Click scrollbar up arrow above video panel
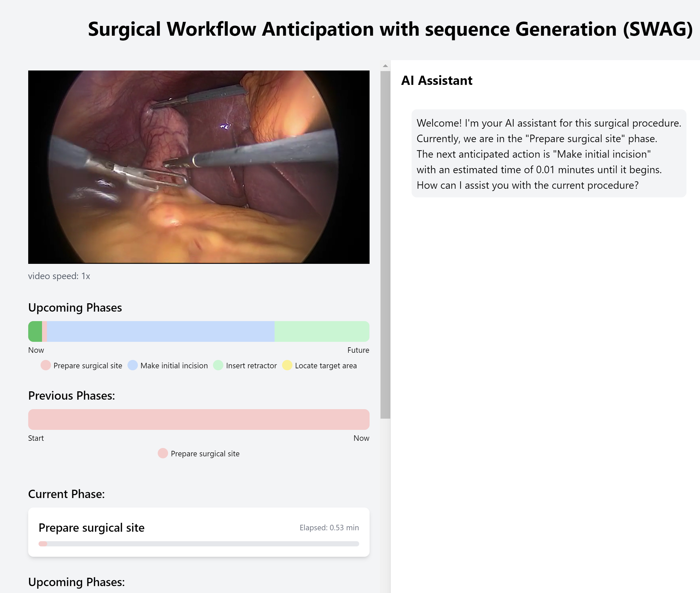Screen dimensions: 700x593 click(x=385, y=66)
